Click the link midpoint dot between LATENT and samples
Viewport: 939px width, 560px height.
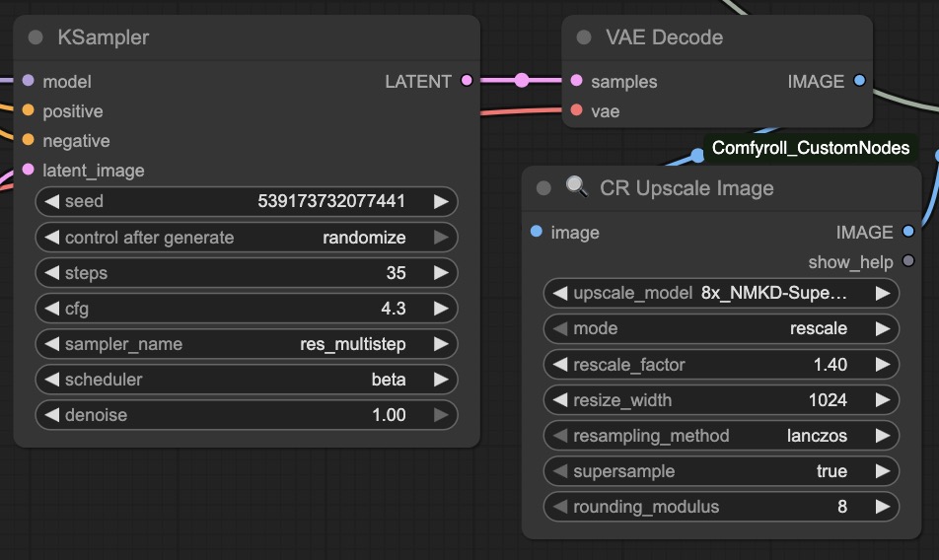point(522,80)
